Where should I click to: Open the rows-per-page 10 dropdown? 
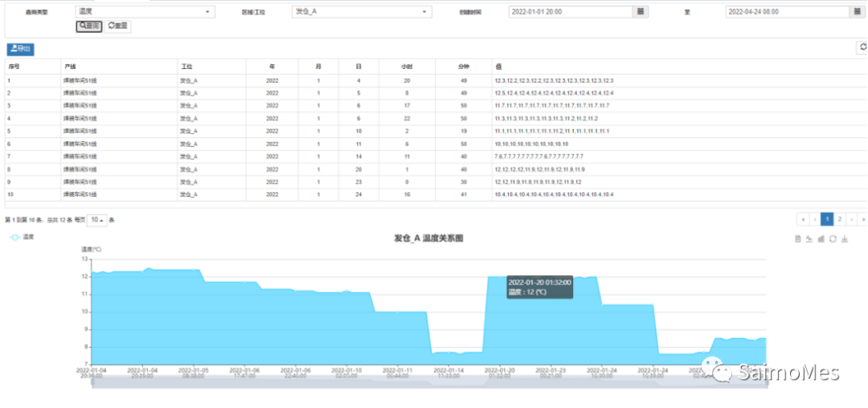[97, 220]
